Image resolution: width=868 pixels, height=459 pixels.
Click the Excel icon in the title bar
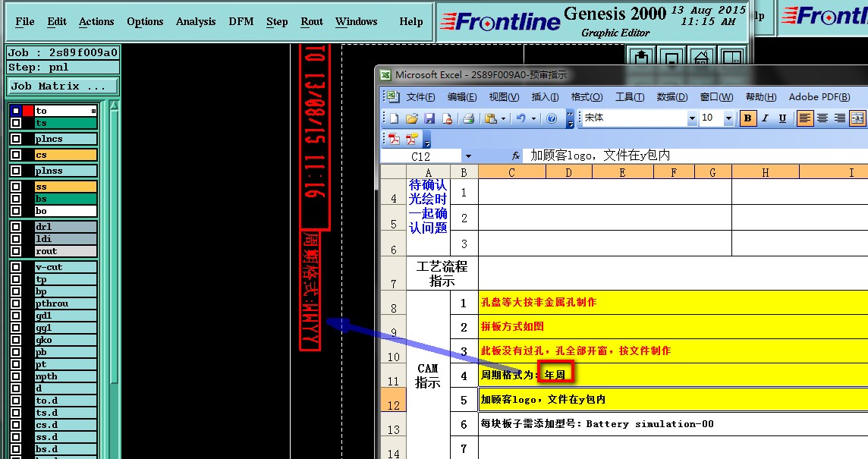point(386,75)
